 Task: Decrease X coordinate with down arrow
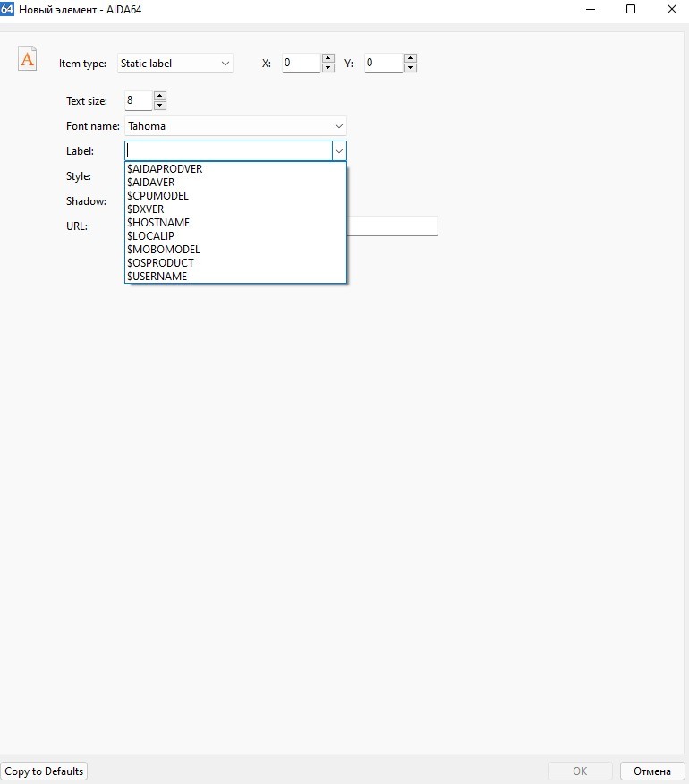point(328,68)
